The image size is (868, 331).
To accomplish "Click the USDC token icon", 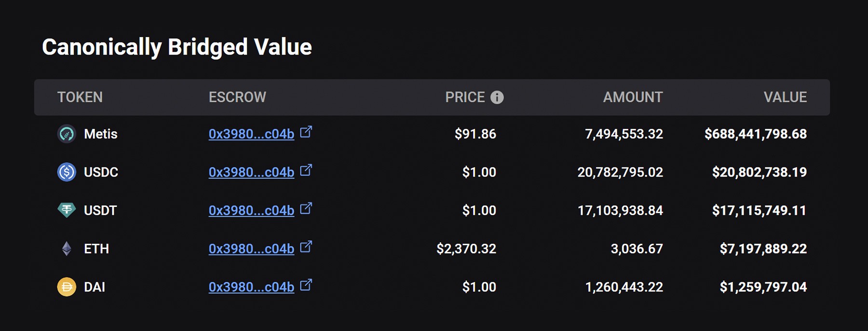I will point(67,172).
